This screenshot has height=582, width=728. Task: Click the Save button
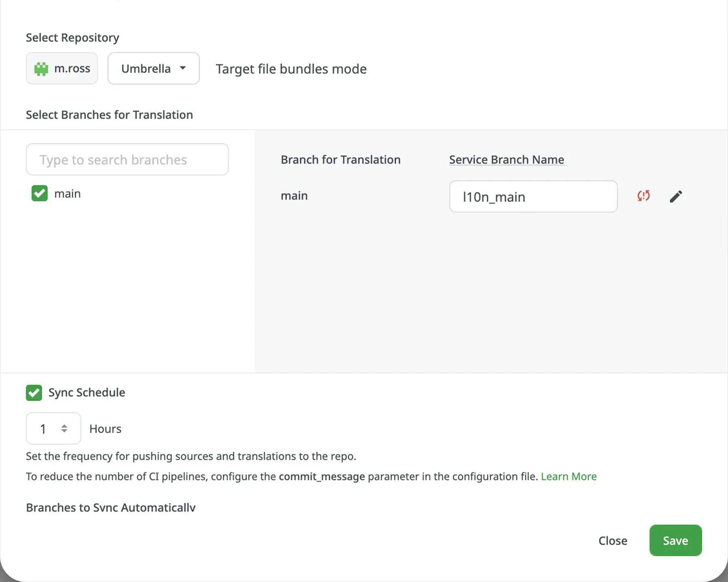(x=675, y=540)
